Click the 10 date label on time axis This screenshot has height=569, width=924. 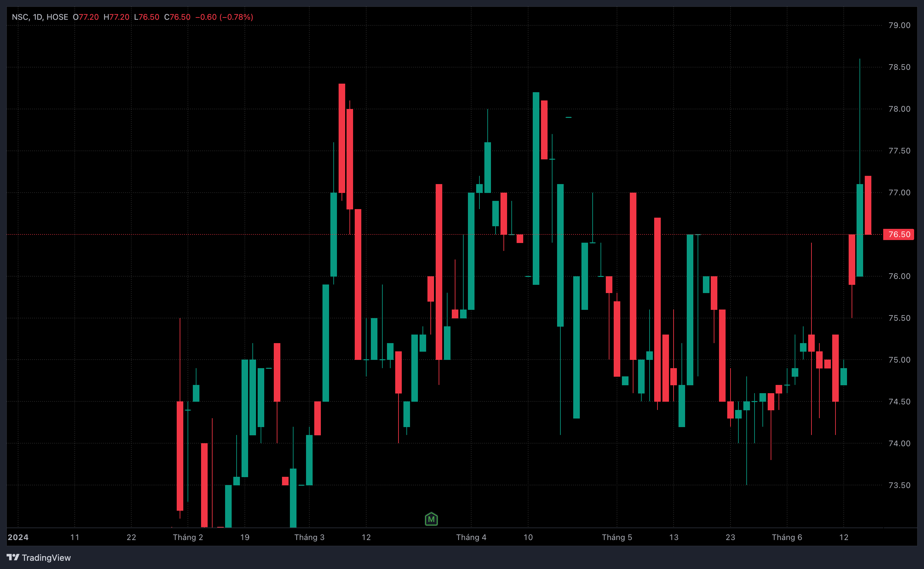(528, 537)
